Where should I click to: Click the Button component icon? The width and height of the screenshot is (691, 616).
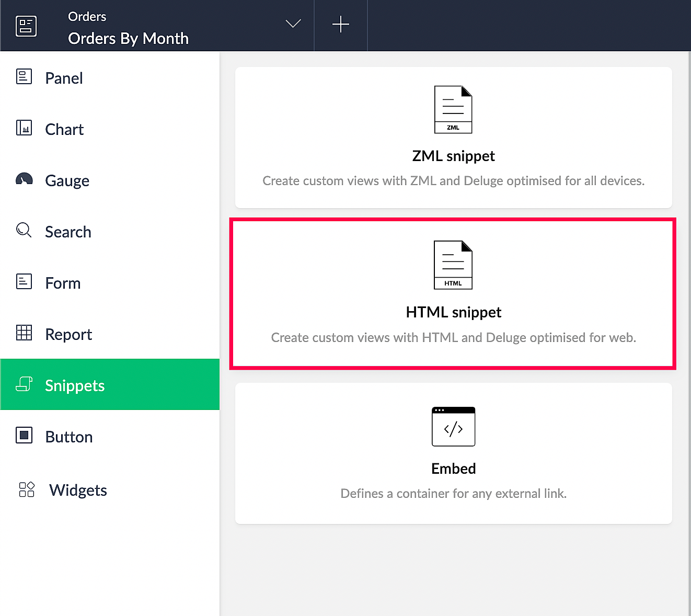point(24,435)
